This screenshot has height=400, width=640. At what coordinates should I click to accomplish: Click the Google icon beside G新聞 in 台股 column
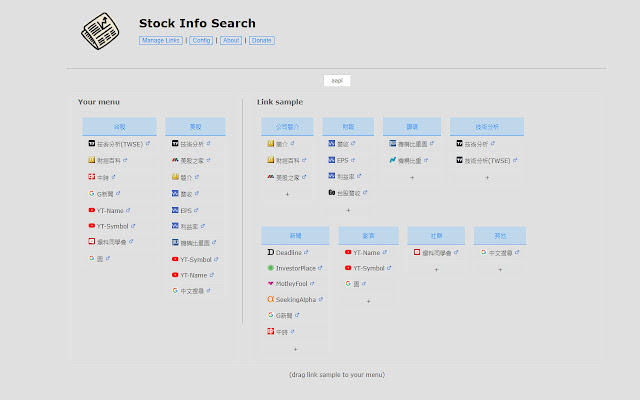(x=92, y=193)
